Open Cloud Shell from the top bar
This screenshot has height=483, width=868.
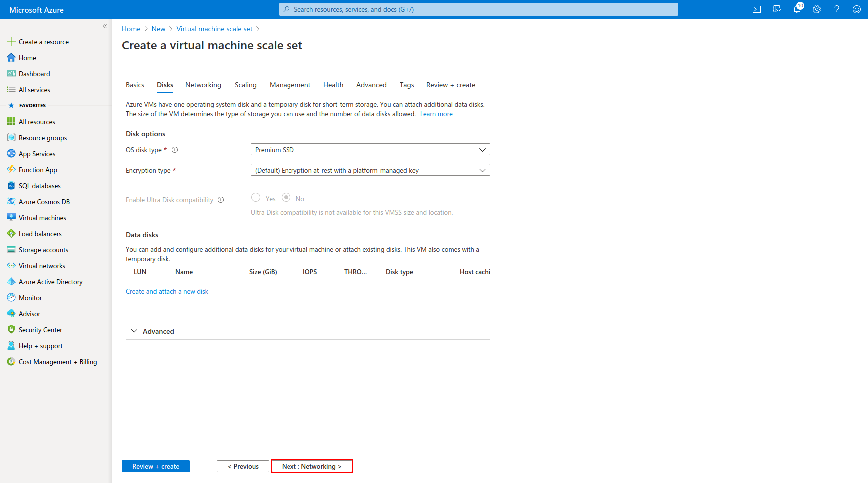click(757, 9)
